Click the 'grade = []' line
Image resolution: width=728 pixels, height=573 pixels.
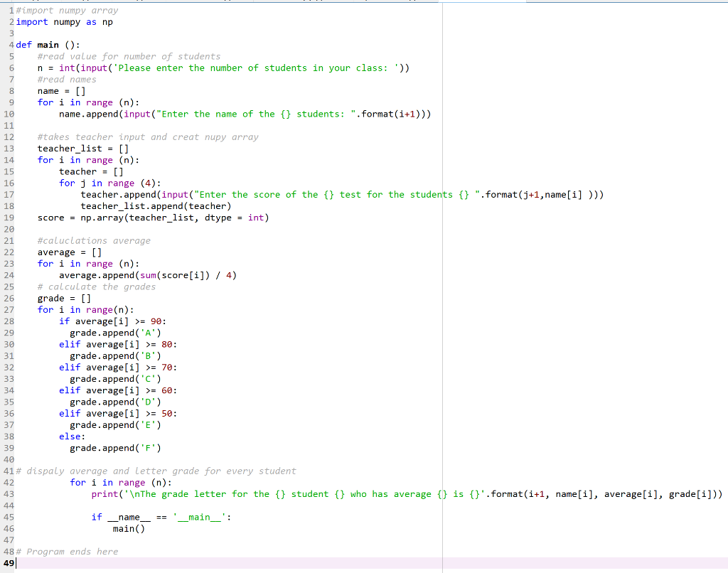tap(64, 298)
